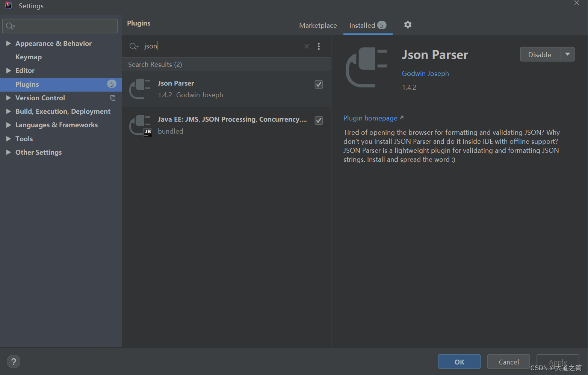Click the Disable plugin button
The width and height of the screenshot is (588, 375).
coord(540,54)
